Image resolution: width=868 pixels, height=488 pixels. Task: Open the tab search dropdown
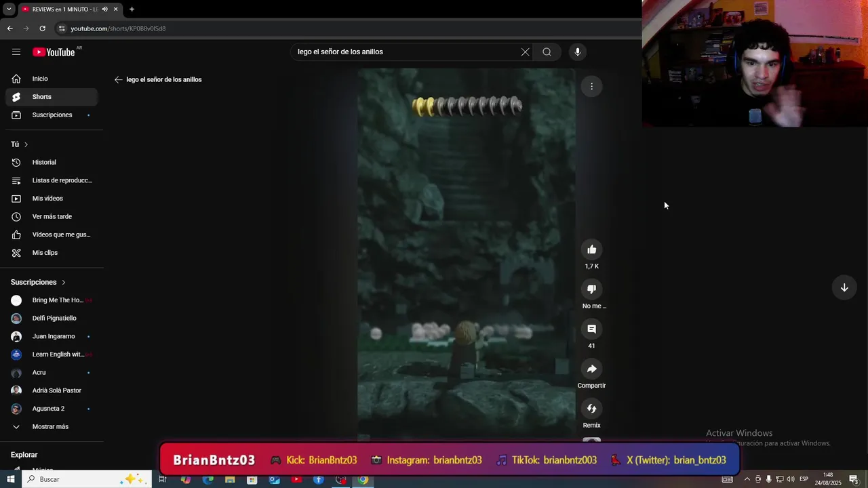[x=9, y=9]
